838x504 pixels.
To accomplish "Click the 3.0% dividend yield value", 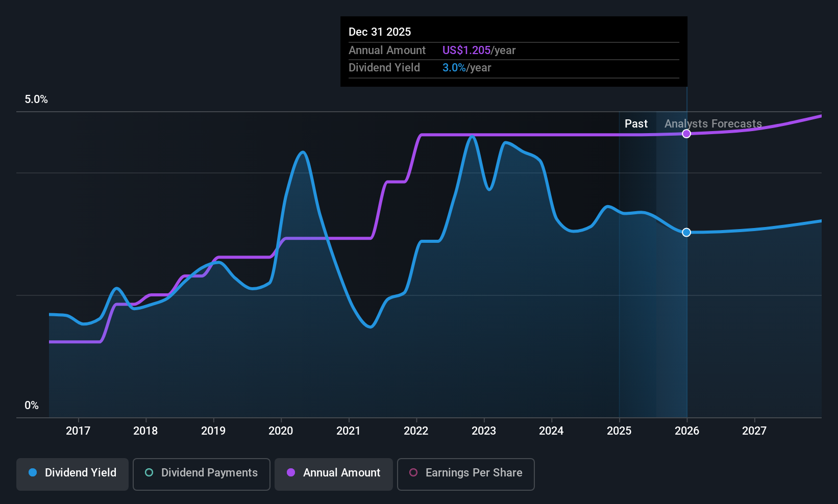I will [x=454, y=68].
